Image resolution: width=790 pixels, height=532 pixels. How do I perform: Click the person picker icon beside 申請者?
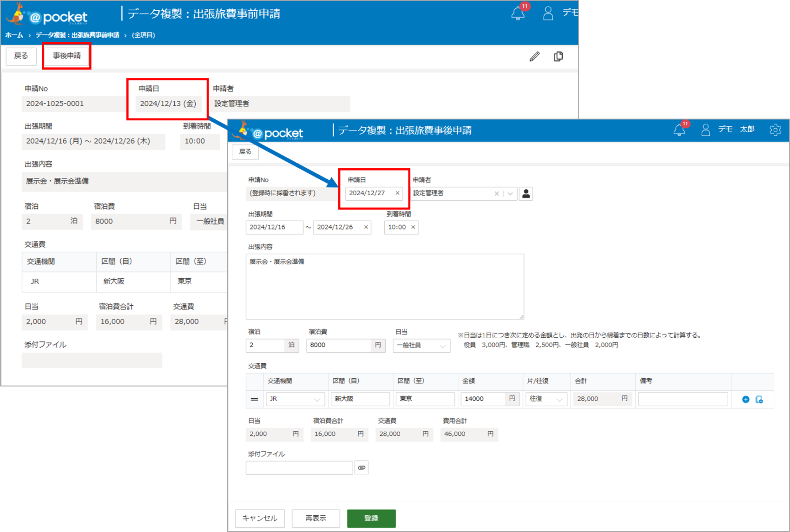526,194
